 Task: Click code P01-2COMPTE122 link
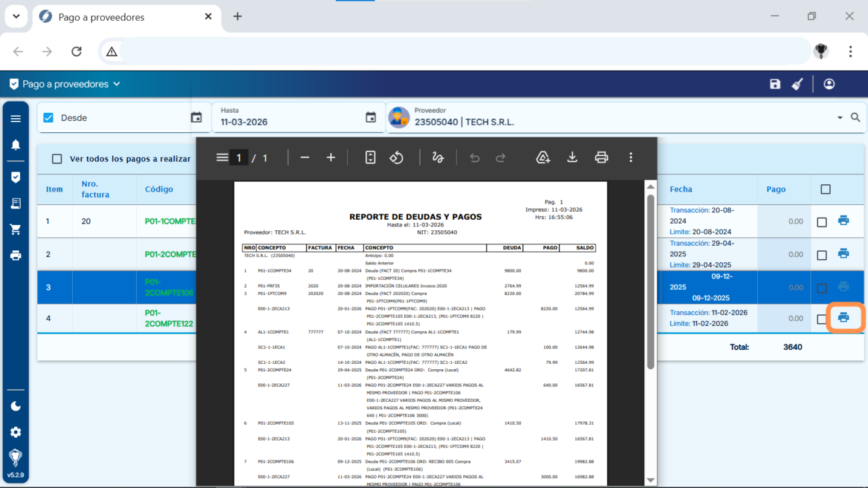click(169, 318)
